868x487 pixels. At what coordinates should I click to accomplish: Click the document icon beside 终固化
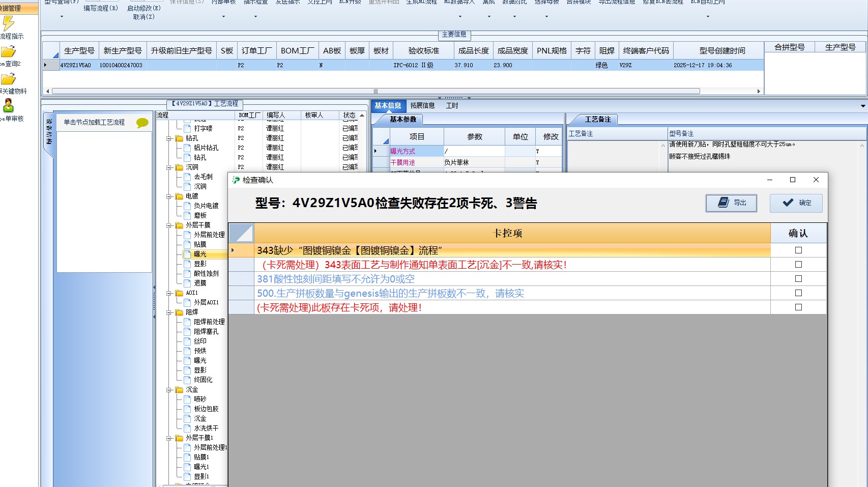[x=187, y=380]
